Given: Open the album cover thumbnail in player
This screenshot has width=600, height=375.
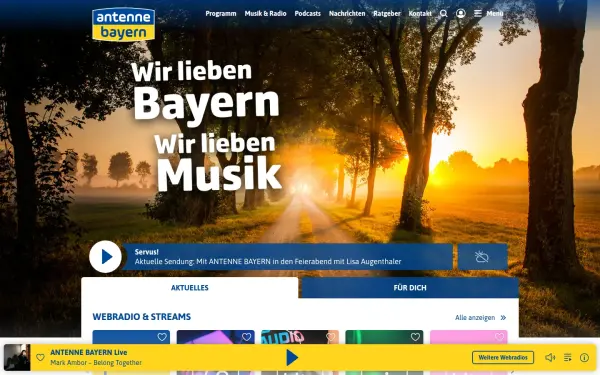Looking at the screenshot, I should [x=17, y=357].
